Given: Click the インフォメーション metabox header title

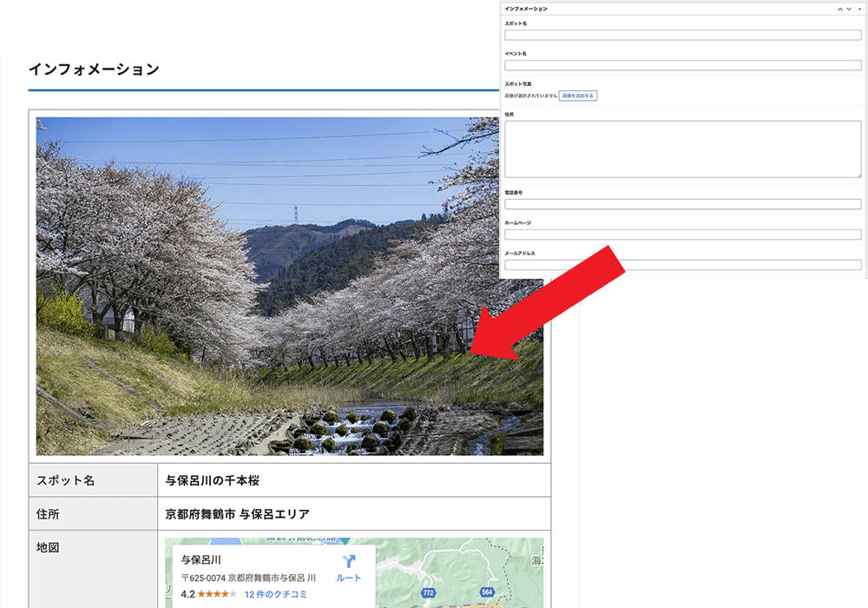Looking at the screenshot, I should click(526, 8).
